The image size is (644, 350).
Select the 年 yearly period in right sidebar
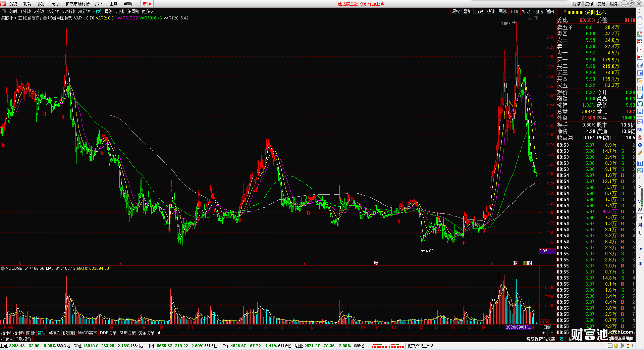point(640,263)
